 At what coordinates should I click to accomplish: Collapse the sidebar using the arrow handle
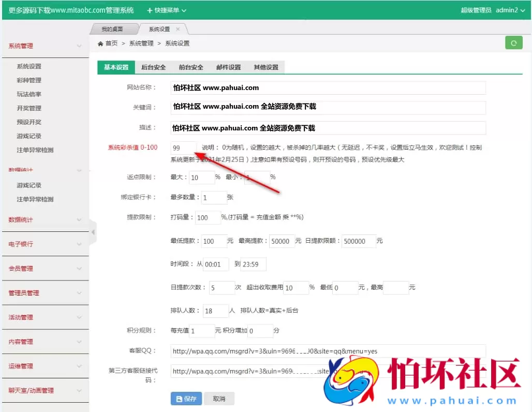coord(93,233)
